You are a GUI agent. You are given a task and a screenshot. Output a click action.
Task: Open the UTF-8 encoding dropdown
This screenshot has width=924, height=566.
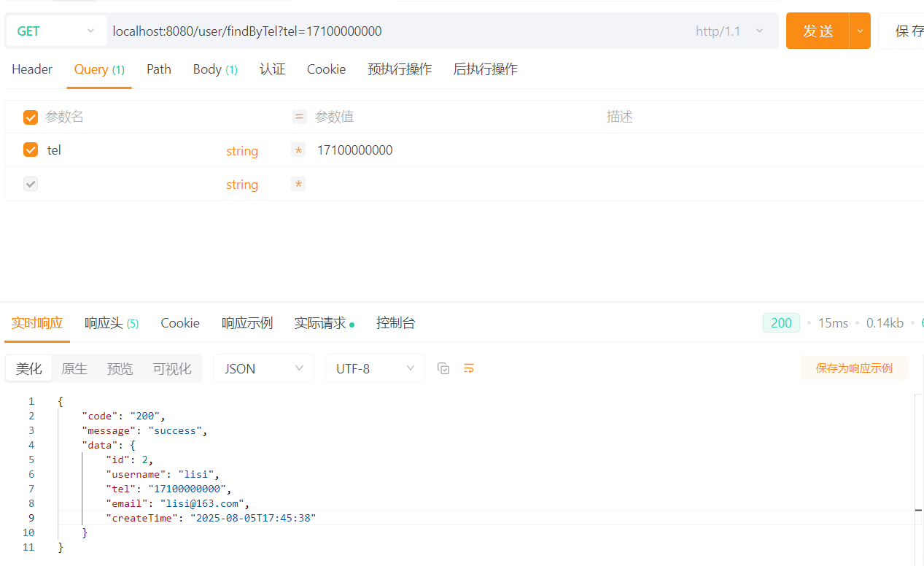tap(375, 368)
